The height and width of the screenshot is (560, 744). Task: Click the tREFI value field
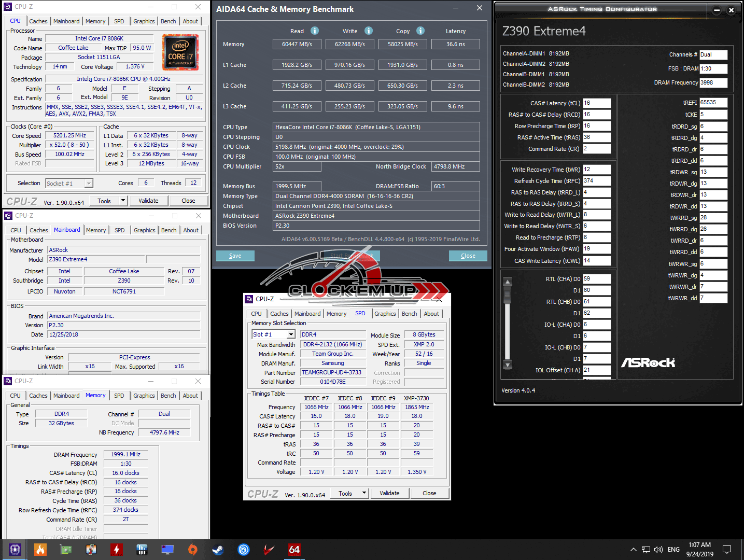(x=713, y=103)
